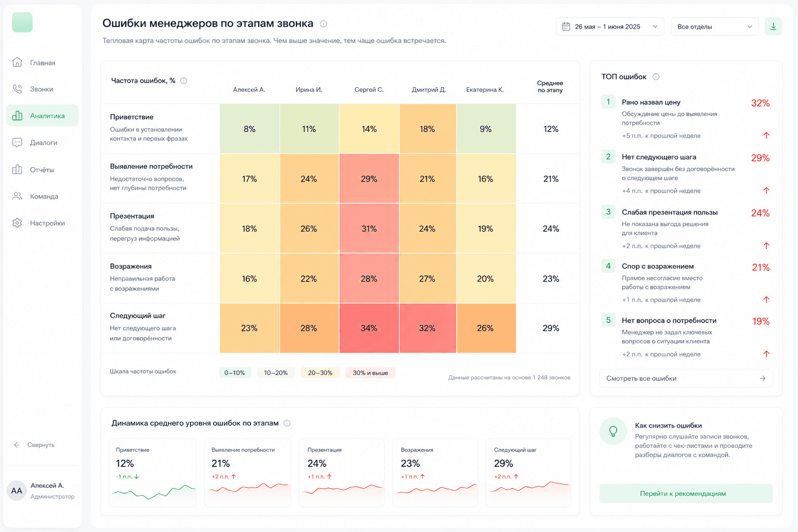Click the 30% и выше legend chip

[370, 373]
